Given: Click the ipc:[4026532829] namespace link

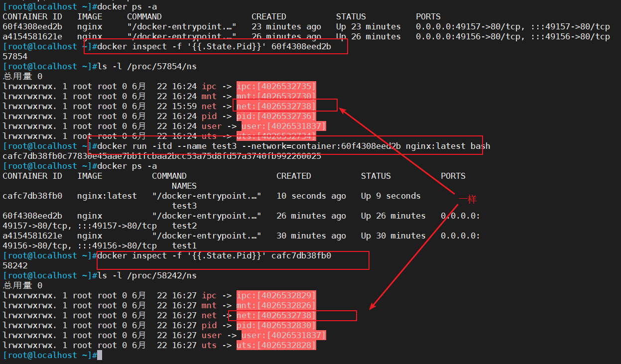Looking at the screenshot, I should pos(276,296).
